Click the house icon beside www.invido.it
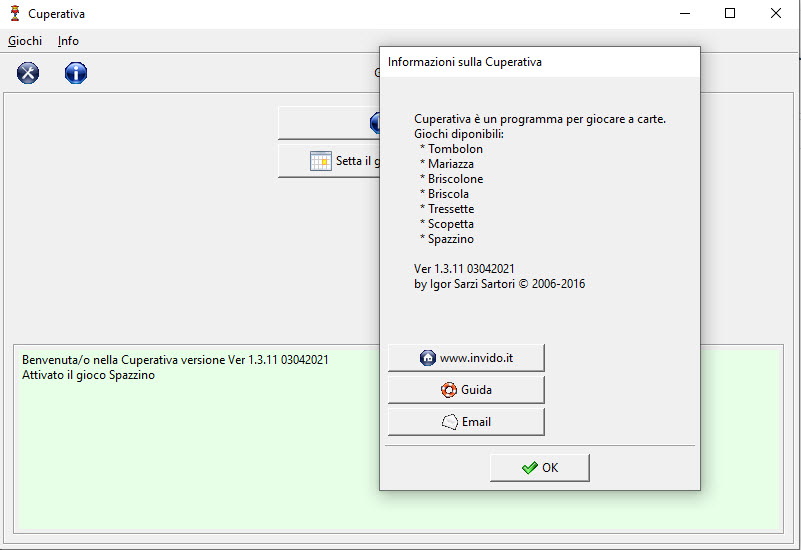The width and height of the screenshot is (801, 550). [x=428, y=358]
